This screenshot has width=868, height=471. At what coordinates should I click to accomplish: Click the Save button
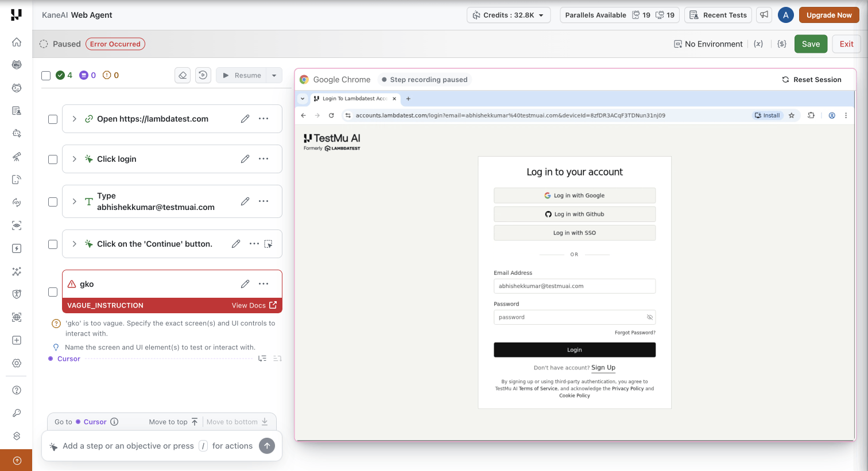click(811, 44)
